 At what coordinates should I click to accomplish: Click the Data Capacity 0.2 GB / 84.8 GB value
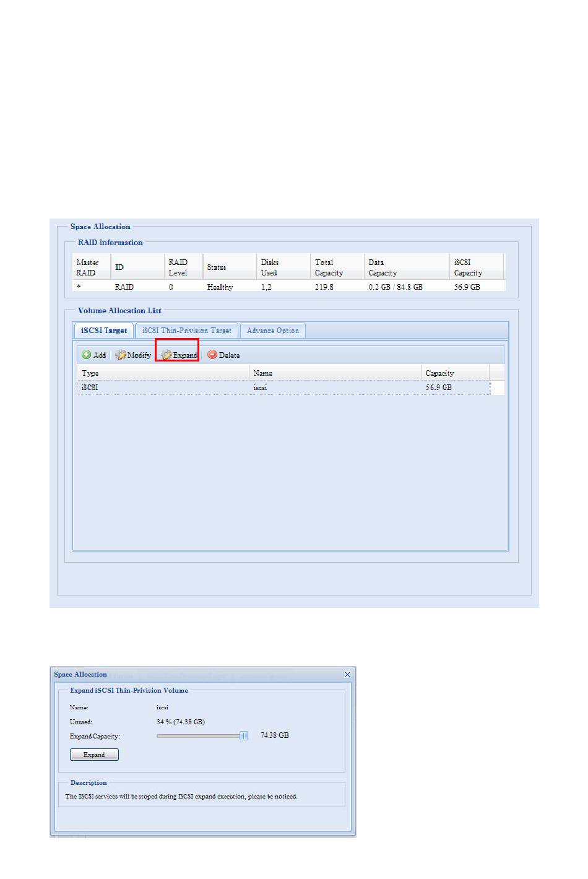396,287
